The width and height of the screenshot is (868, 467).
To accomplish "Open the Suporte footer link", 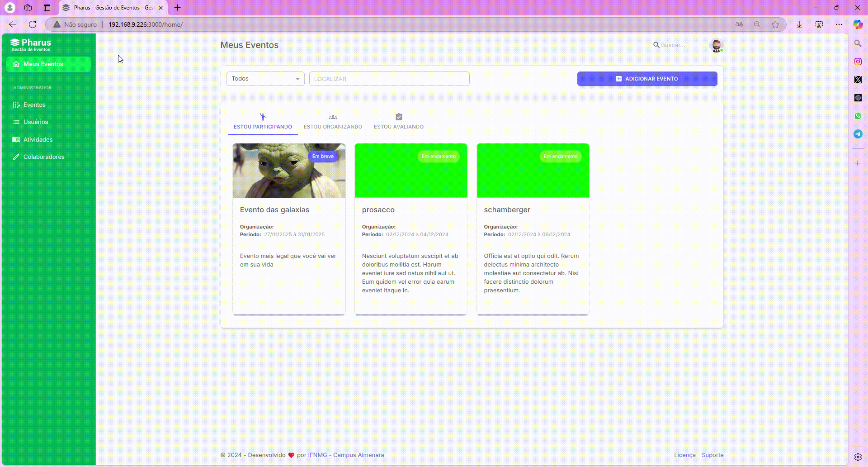I will tap(712, 455).
